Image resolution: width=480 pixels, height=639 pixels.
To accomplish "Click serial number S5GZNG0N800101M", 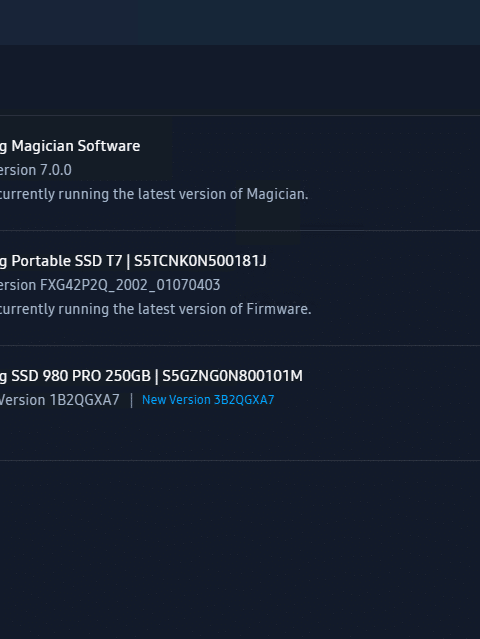I will (x=232, y=376).
